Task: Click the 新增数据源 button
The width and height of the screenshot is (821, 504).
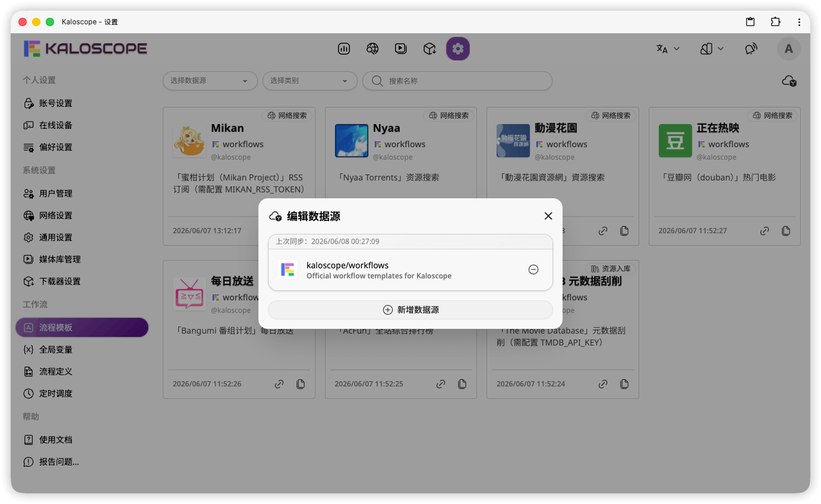Action: (x=410, y=310)
